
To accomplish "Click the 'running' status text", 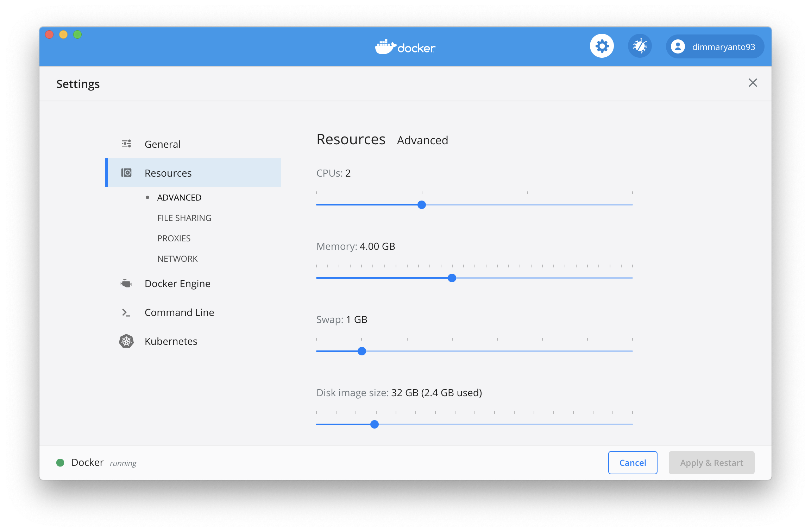I will [123, 463].
